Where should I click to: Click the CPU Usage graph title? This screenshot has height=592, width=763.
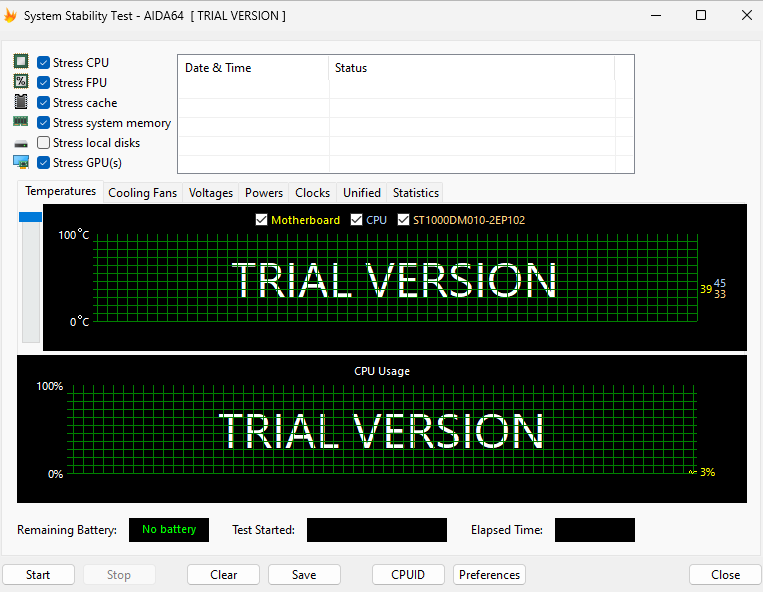(382, 371)
